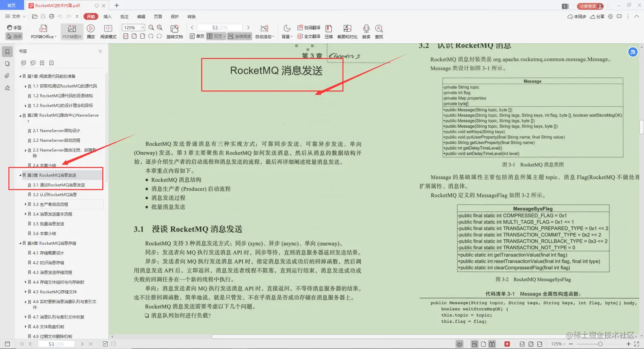Open 旋转文档 rotate tool
Image resolution: width=644 pixels, height=349 pixels.
pos(174,31)
